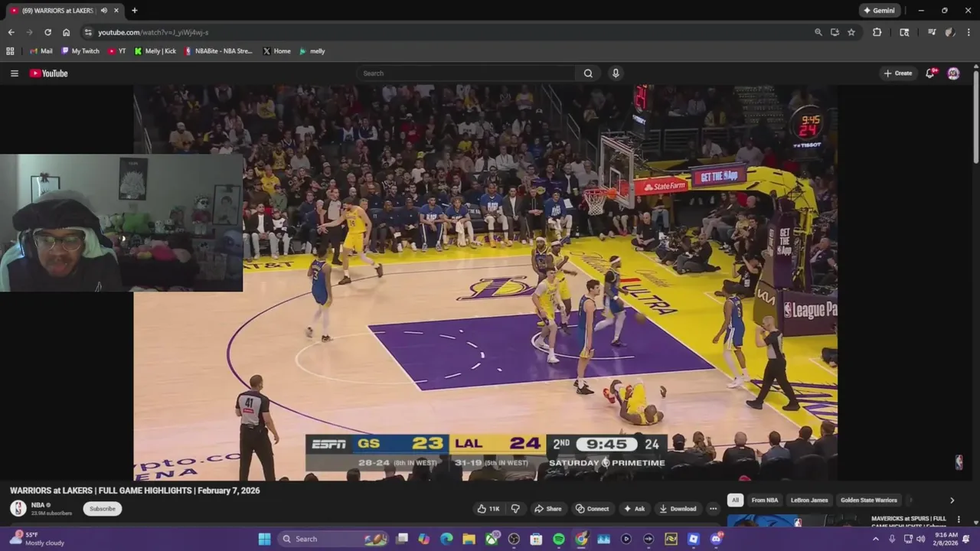Open the YT bookmark

[117, 51]
